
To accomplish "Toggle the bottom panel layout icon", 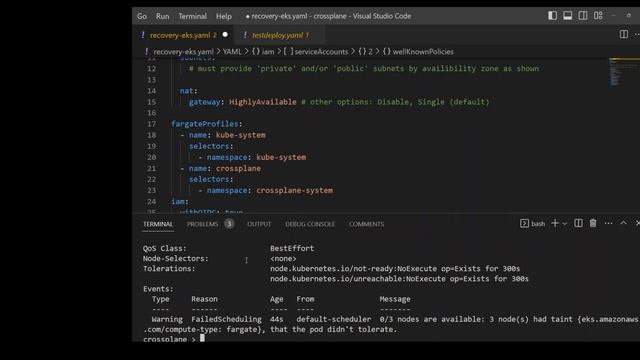I will [x=567, y=16].
